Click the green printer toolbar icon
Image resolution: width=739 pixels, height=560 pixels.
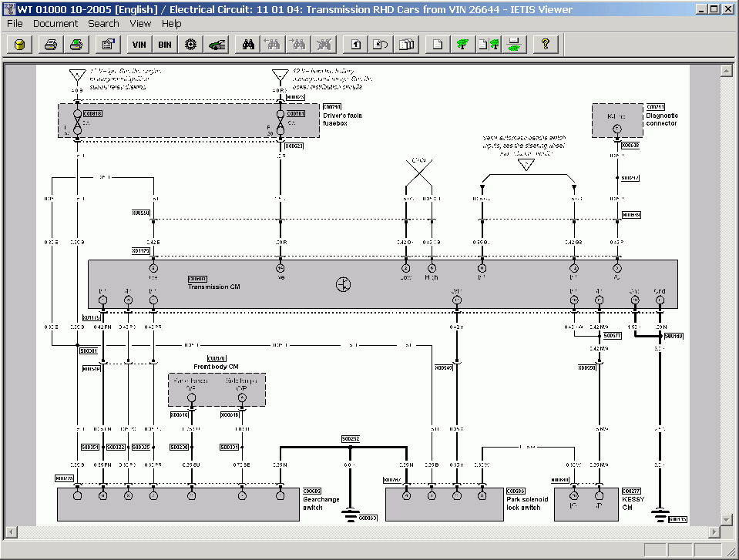(76, 45)
